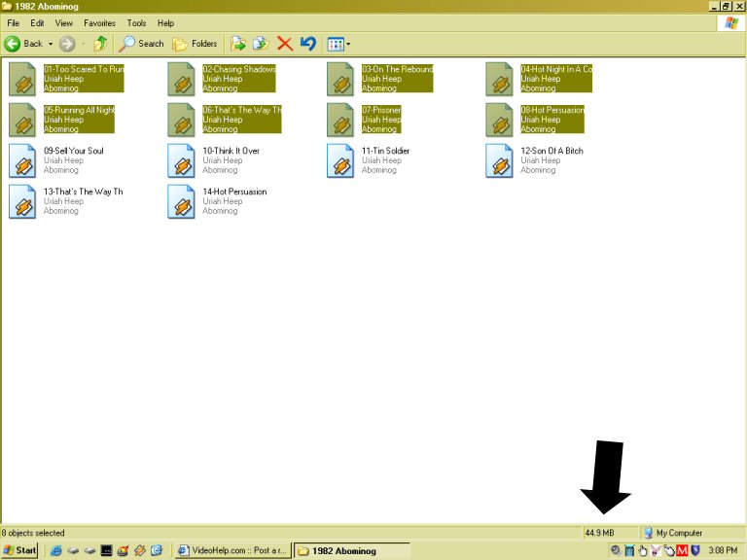Select the 14-Hot Persuasion file icon
Image resolution: width=747 pixels, height=560 pixels.
pyautogui.click(x=182, y=202)
